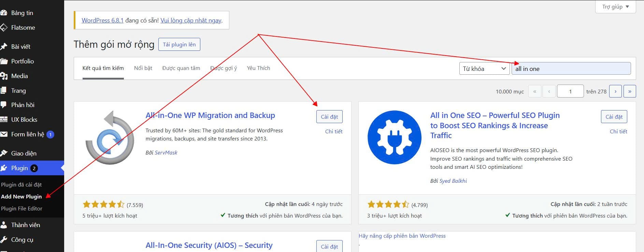Click the UX Blocks icon

(3, 120)
